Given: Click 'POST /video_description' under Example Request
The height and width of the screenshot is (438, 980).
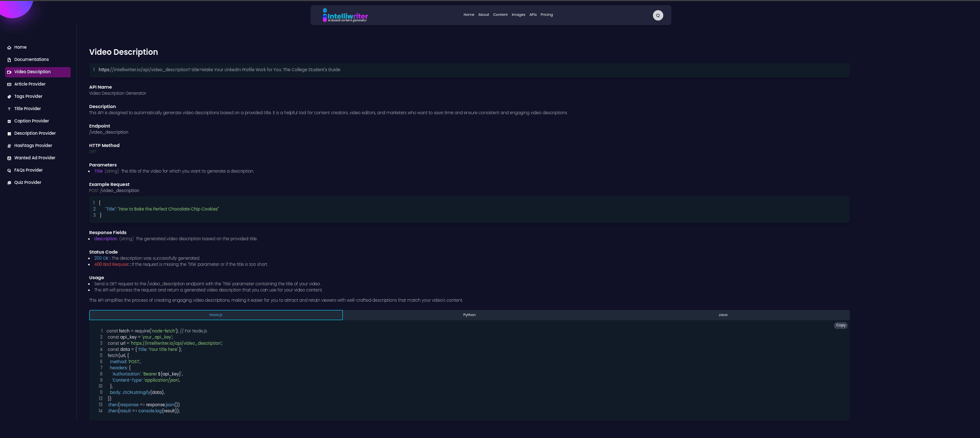Looking at the screenshot, I should click(114, 191).
